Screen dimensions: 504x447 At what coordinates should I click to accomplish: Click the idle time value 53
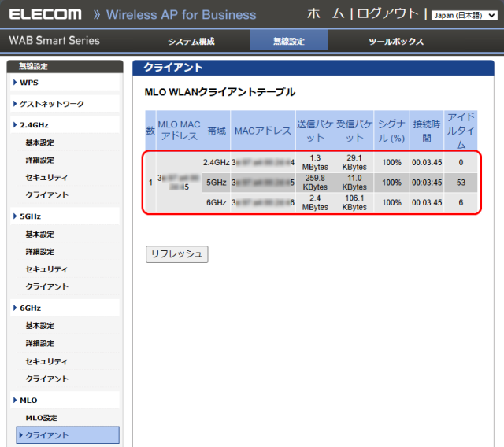click(461, 183)
